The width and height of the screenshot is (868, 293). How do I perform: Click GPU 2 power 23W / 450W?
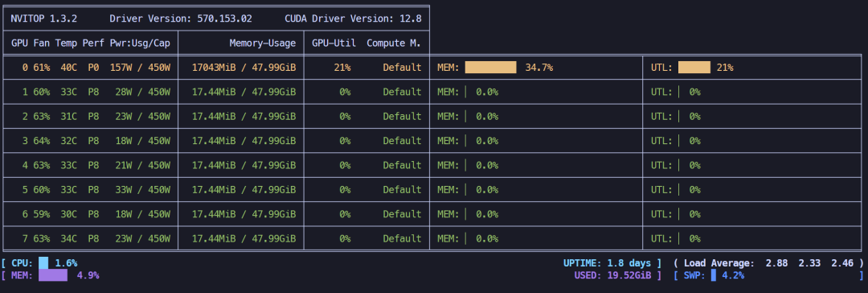coord(143,117)
